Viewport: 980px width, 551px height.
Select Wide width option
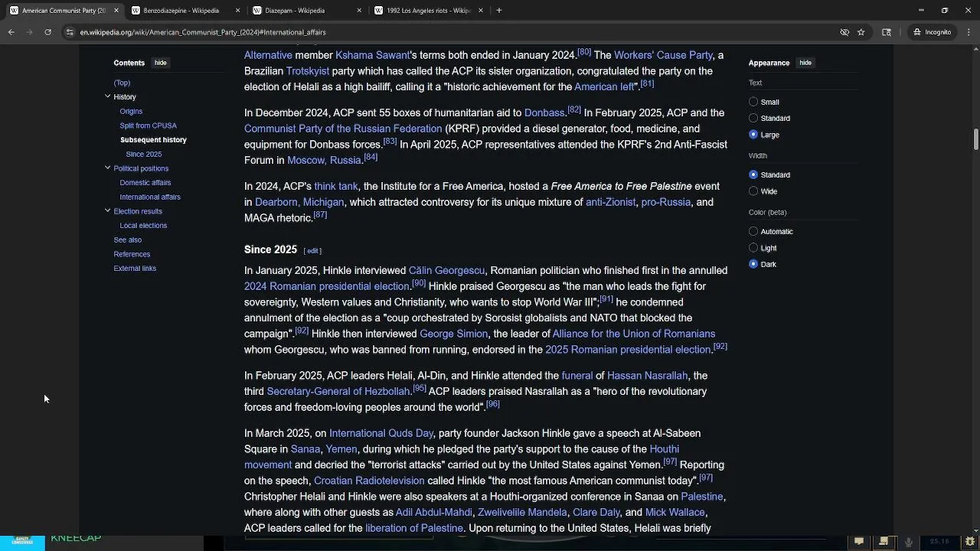pyautogui.click(x=753, y=191)
